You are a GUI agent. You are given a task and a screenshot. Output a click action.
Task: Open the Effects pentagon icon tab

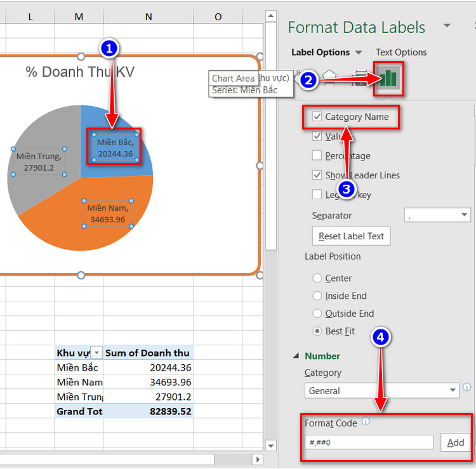coord(329,77)
